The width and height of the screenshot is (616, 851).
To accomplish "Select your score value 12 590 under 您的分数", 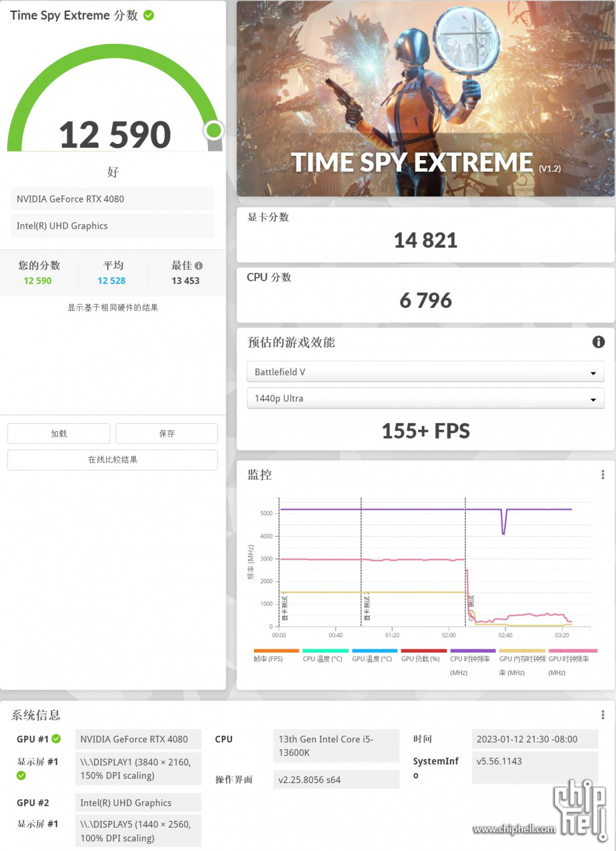I will tap(38, 281).
